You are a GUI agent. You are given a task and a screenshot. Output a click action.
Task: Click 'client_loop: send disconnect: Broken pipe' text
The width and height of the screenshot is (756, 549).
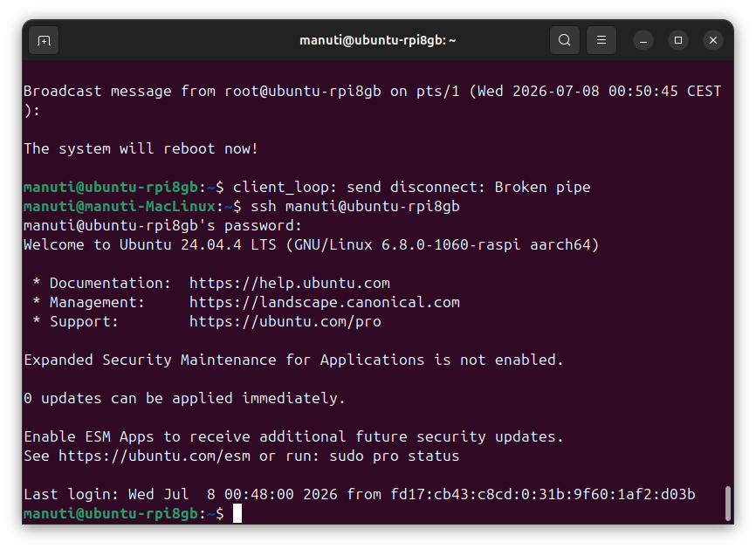coord(412,188)
